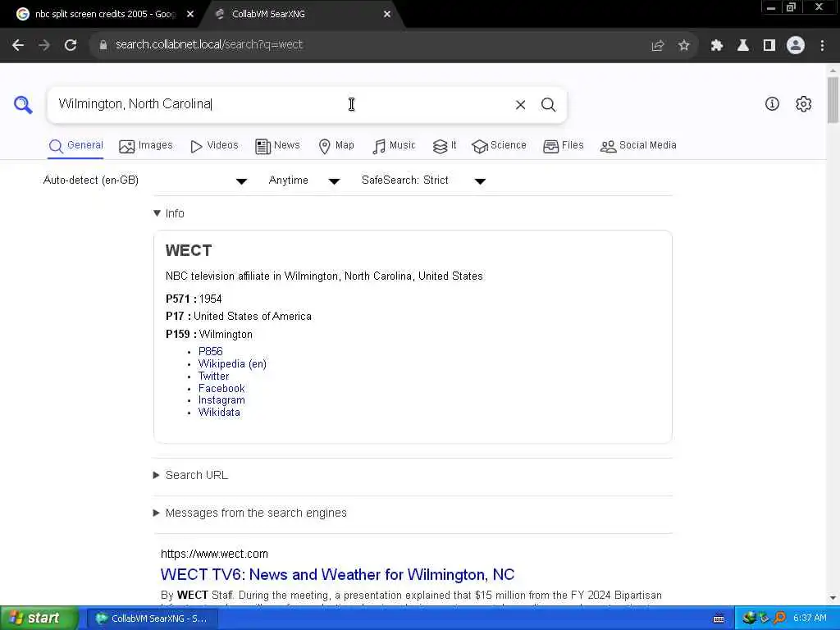Click the 'P571 : 1954' line

click(194, 299)
